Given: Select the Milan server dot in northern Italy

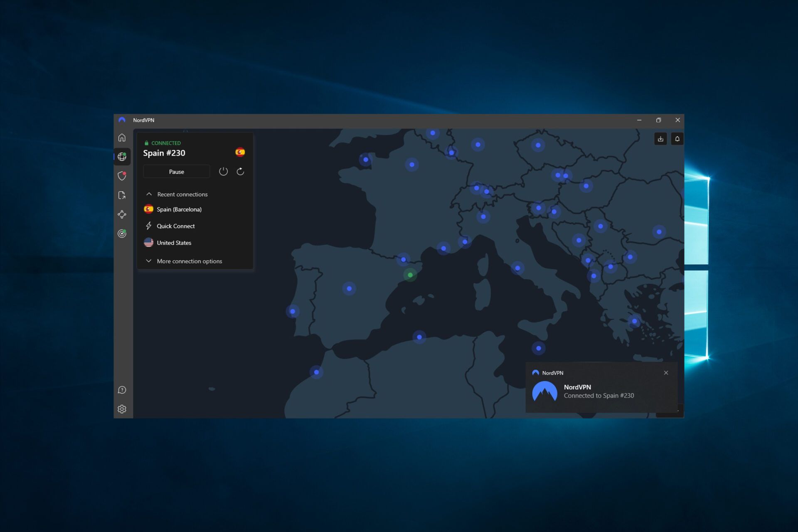Looking at the screenshot, I should 483,217.
